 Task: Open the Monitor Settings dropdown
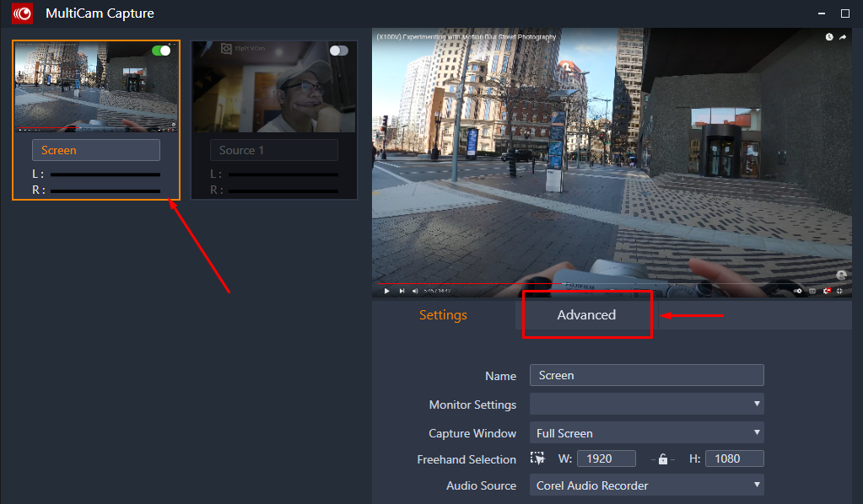coord(646,405)
